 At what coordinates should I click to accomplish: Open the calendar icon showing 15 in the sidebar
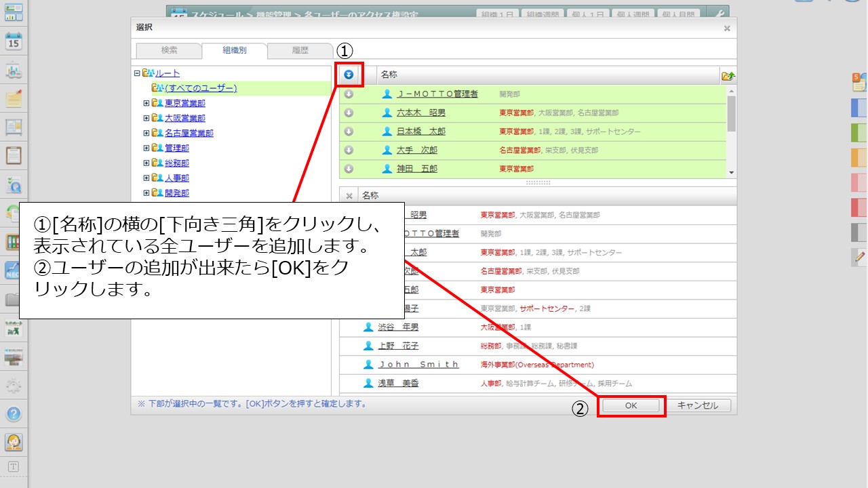(14, 41)
